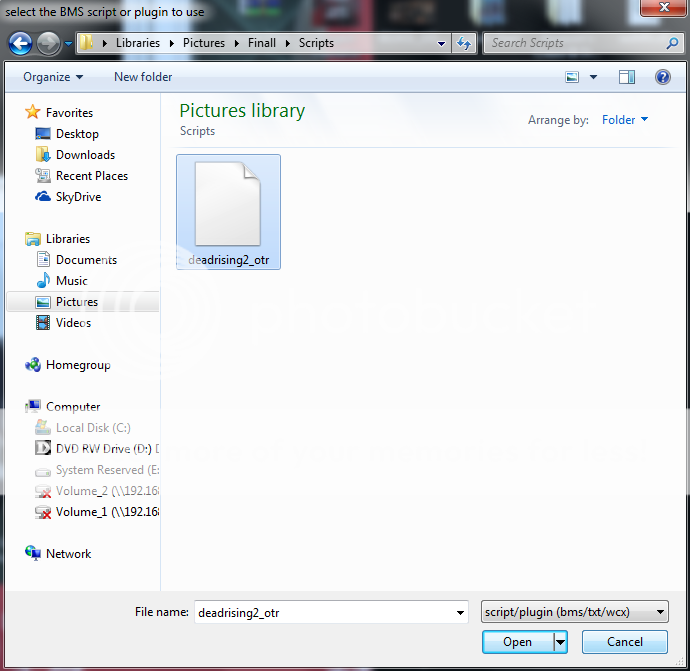Navigate to Finall in breadcrumb path
This screenshot has height=671, width=690.
click(x=262, y=44)
